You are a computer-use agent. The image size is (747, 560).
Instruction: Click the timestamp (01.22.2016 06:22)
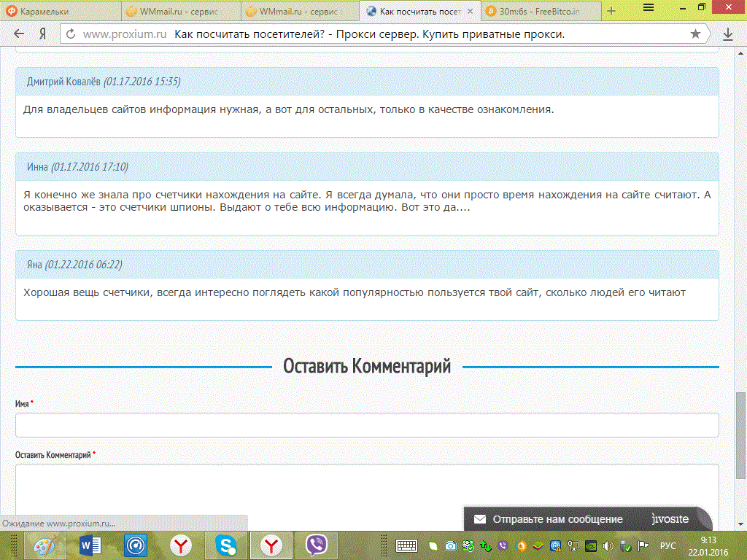pyautogui.click(x=83, y=264)
